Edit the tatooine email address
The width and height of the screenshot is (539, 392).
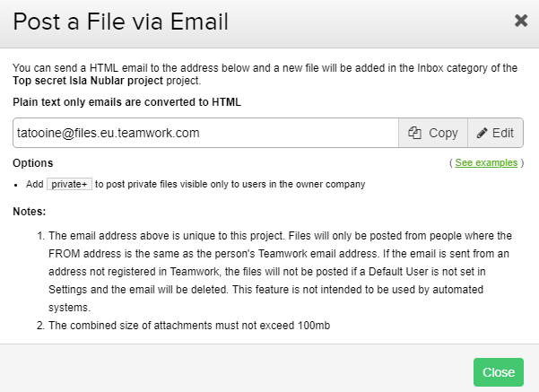(495, 133)
